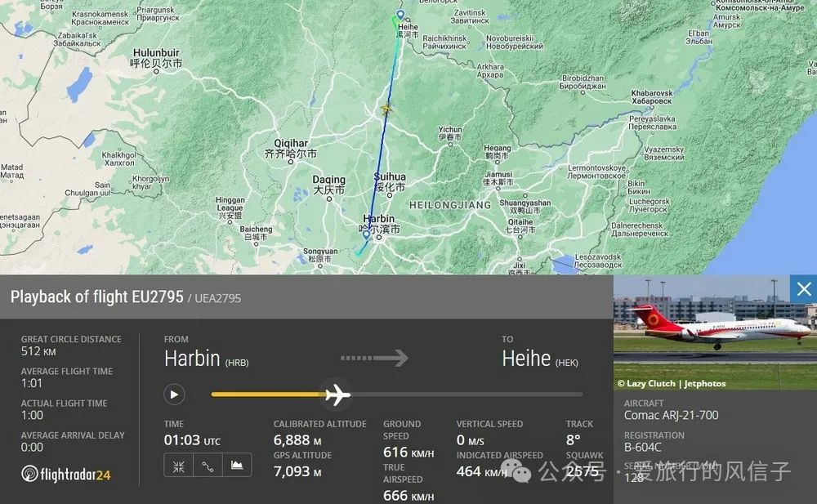Click the airplane marker on the progress slider

tap(337, 395)
